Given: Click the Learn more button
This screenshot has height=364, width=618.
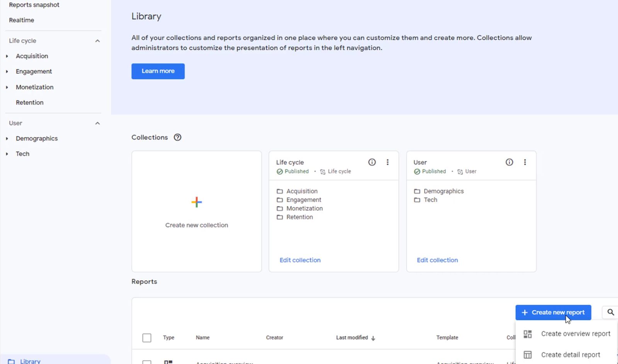Looking at the screenshot, I should coord(158,71).
